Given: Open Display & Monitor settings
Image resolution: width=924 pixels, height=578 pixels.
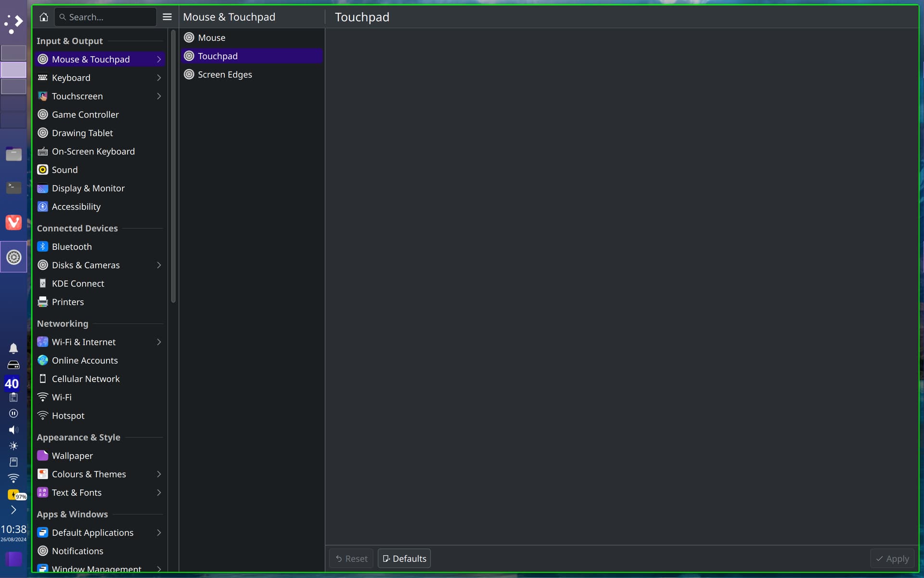Looking at the screenshot, I should point(100,188).
